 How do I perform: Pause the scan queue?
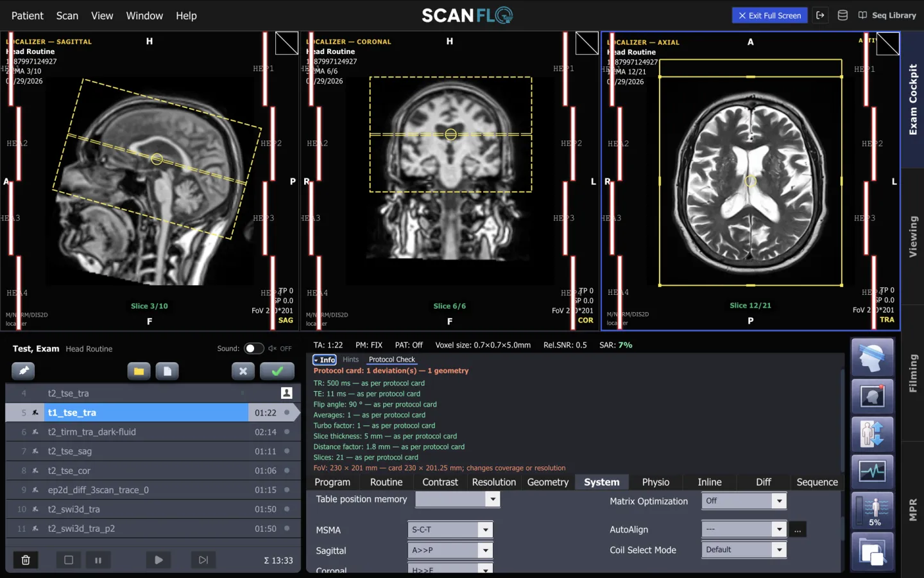click(98, 560)
